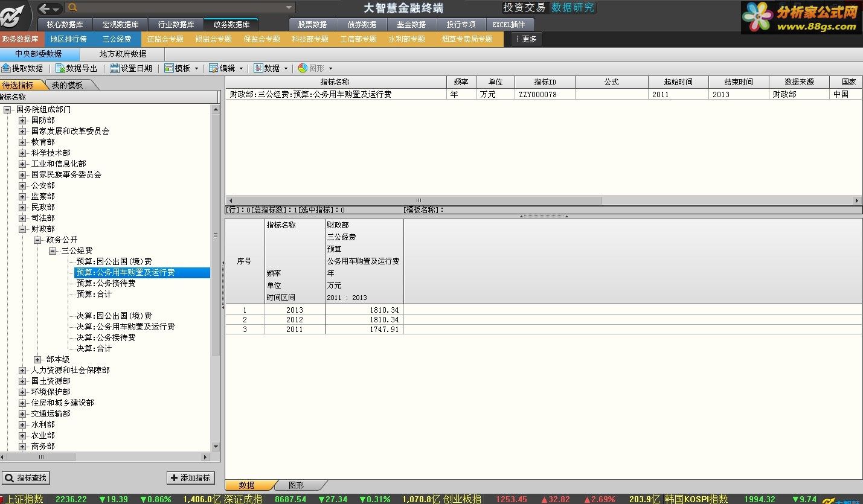Expand the 教育部 tree node
The height and width of the screenshot is (504, 863).
(22, 142)
